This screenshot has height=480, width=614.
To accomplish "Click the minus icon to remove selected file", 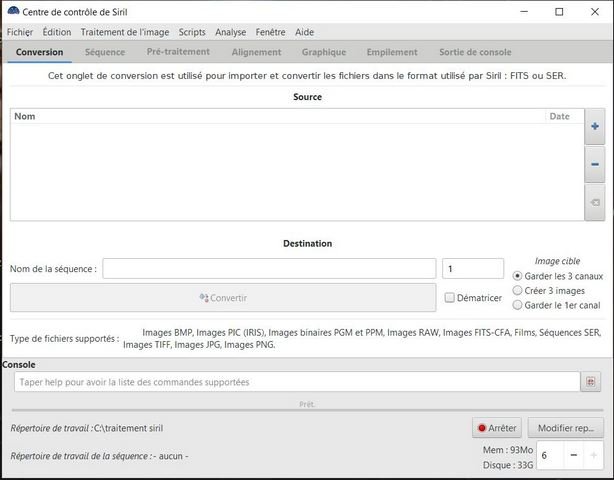I will [595, 164].
